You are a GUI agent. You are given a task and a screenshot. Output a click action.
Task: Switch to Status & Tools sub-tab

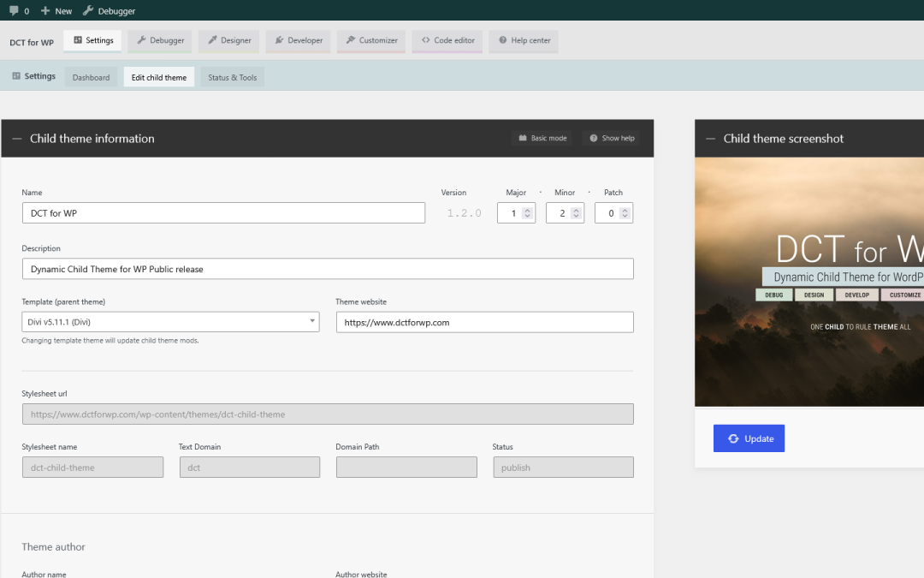click(232, 77)
